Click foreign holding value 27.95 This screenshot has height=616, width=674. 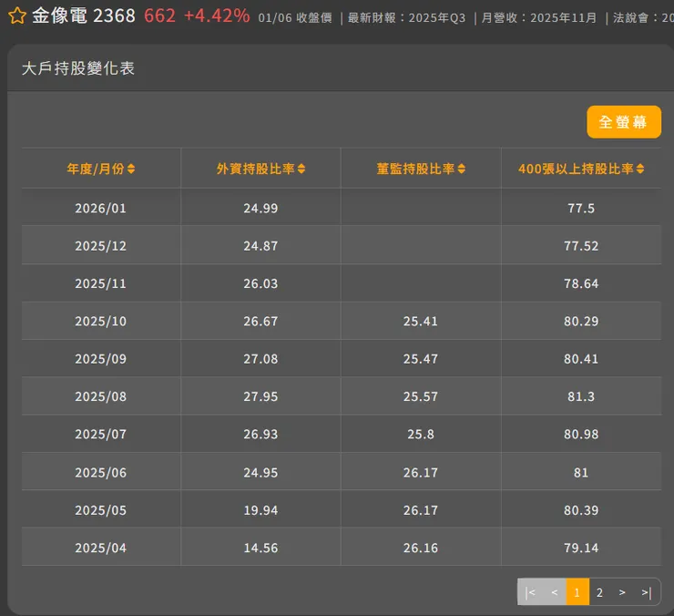tap(260, 396)
